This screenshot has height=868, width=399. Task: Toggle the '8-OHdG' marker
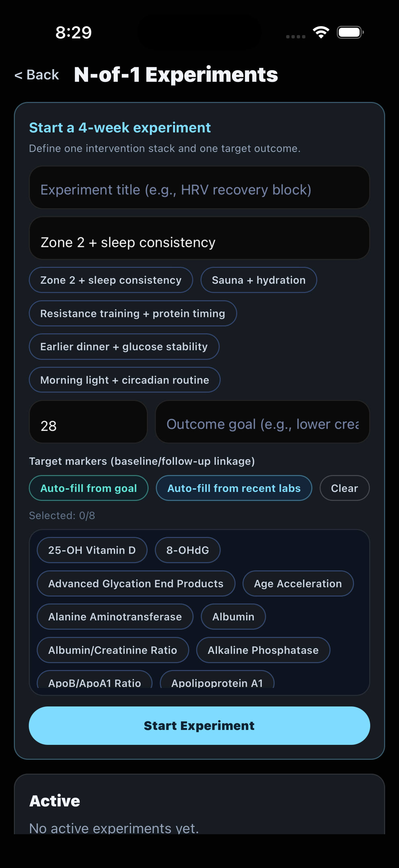click(x=188, y=550)
